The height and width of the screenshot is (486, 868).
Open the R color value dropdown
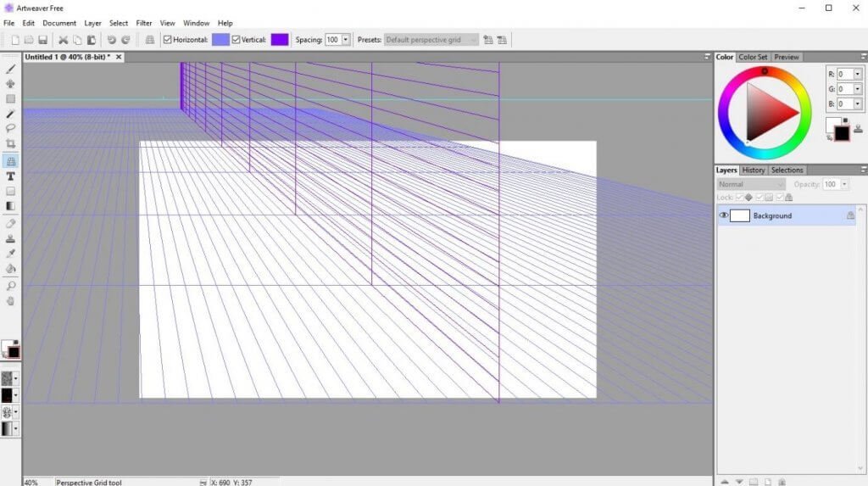point(858,74)
